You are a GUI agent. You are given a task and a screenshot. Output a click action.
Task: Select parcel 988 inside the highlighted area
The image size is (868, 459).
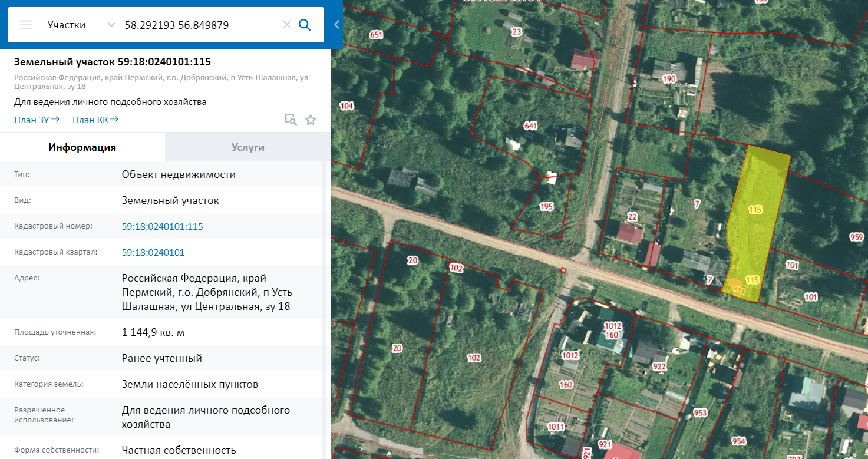click(x=738, y=289)
